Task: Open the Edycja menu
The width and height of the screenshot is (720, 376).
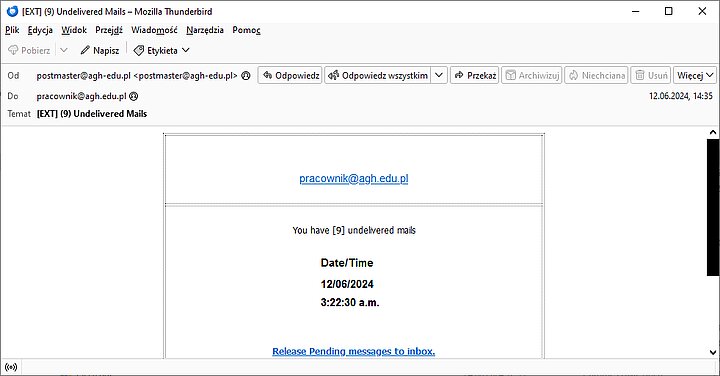Action: pos(40,30)
